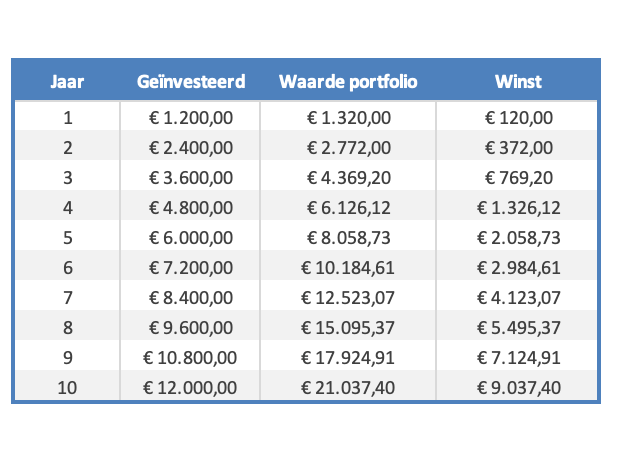Click the € 4.800,00 invested cell
The width and height of the screenshot is (619, 464).
190,208
